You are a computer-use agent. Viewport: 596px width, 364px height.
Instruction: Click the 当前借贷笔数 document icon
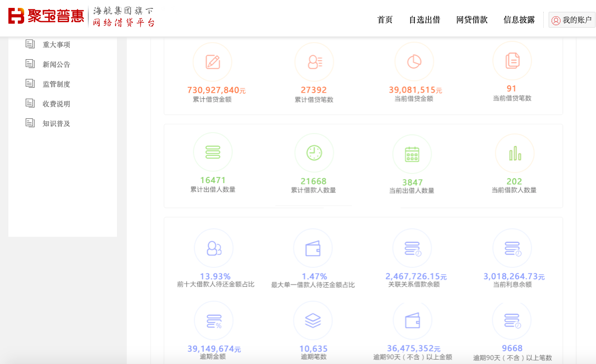tap(512, 61)
